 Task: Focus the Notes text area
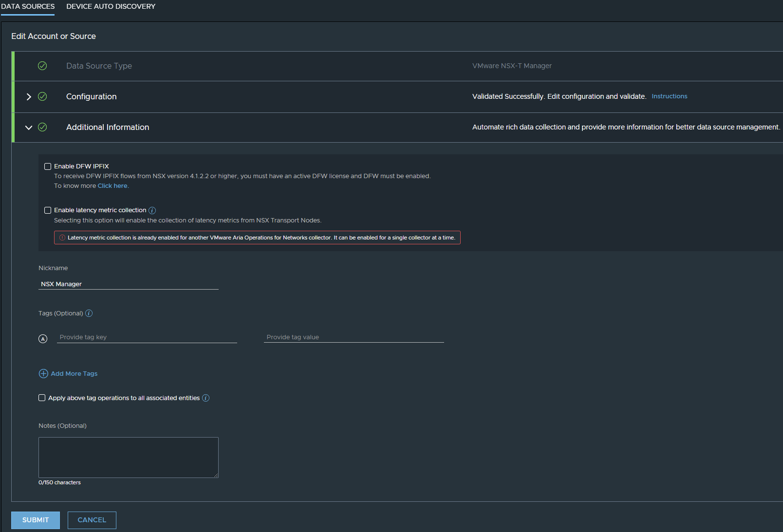pos(129,457)
